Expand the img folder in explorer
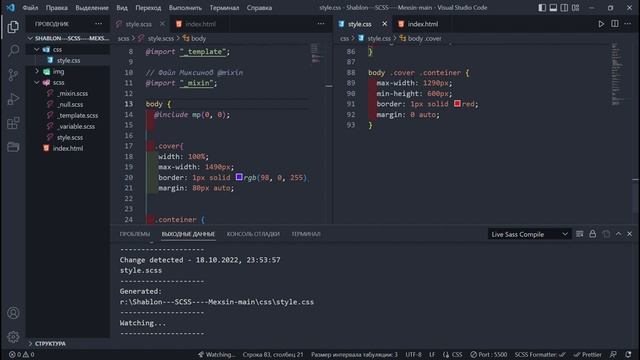This screenshot has height=360, width=640. click(37, 71)
